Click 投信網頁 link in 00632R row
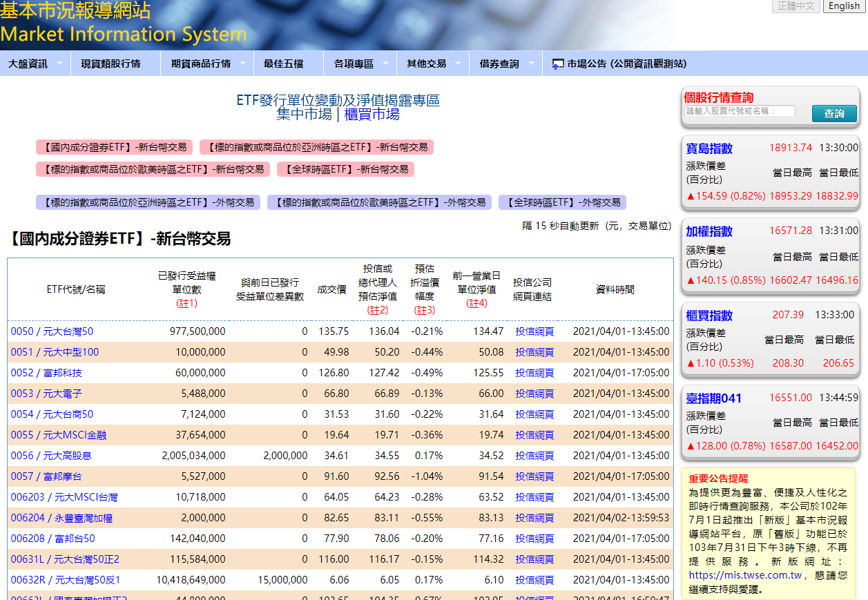Screen dimensions: 868x600 click(x=534, y=580)
